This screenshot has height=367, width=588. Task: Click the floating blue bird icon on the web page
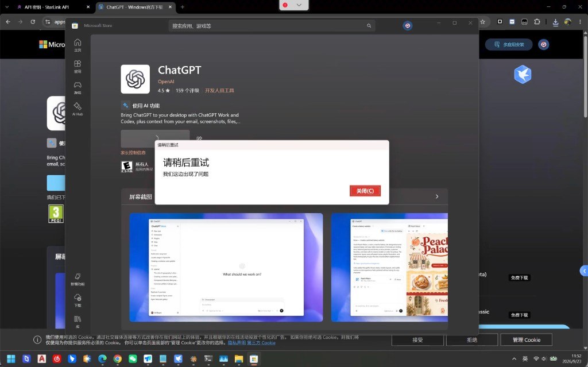click(x=523, y=74)
